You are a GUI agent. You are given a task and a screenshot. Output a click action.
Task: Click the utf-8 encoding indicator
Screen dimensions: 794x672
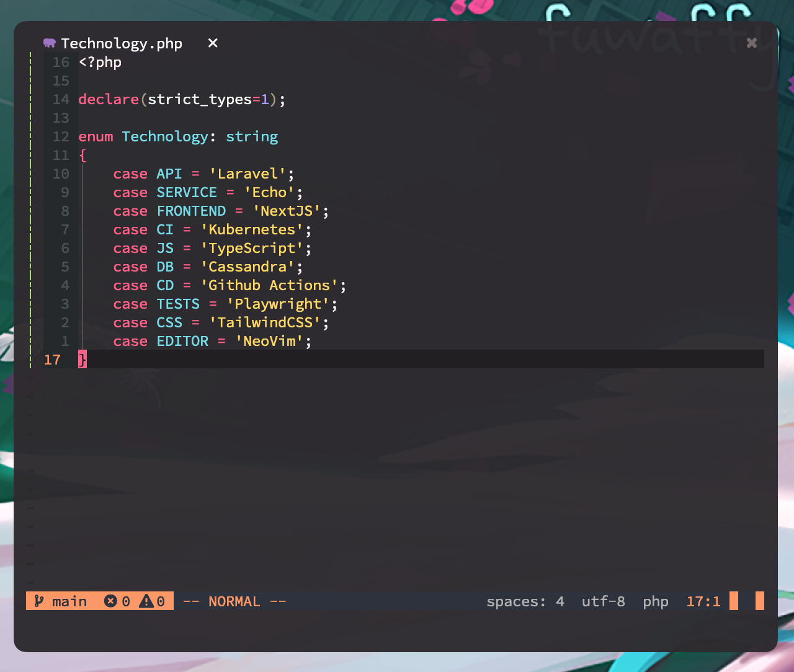pos(604,601)
